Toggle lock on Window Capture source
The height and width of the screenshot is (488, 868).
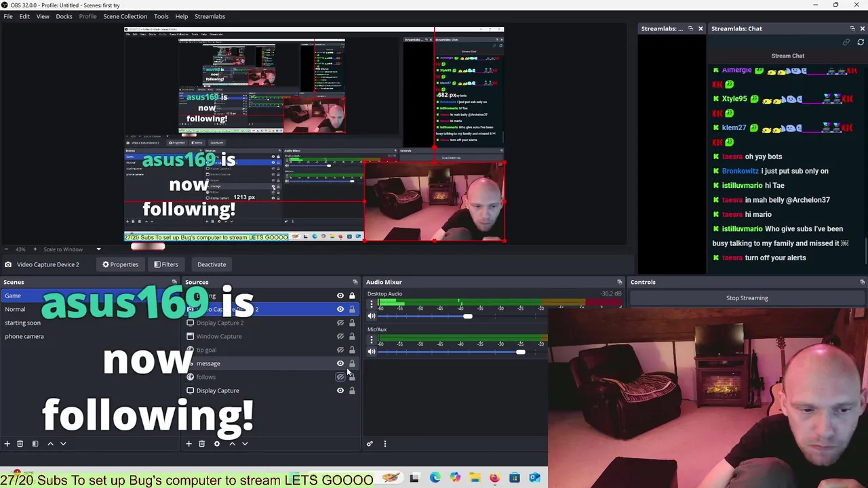pyautogui.click(x=352, y=336)
